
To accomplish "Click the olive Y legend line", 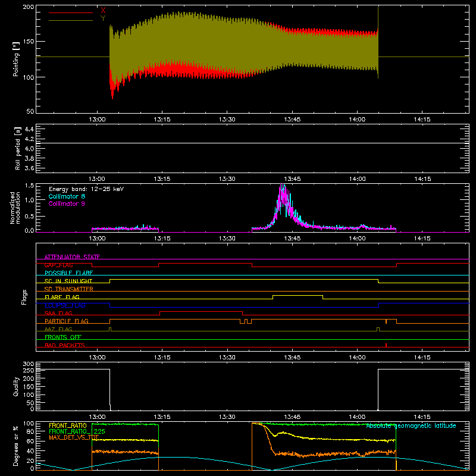I will point(71,20).
